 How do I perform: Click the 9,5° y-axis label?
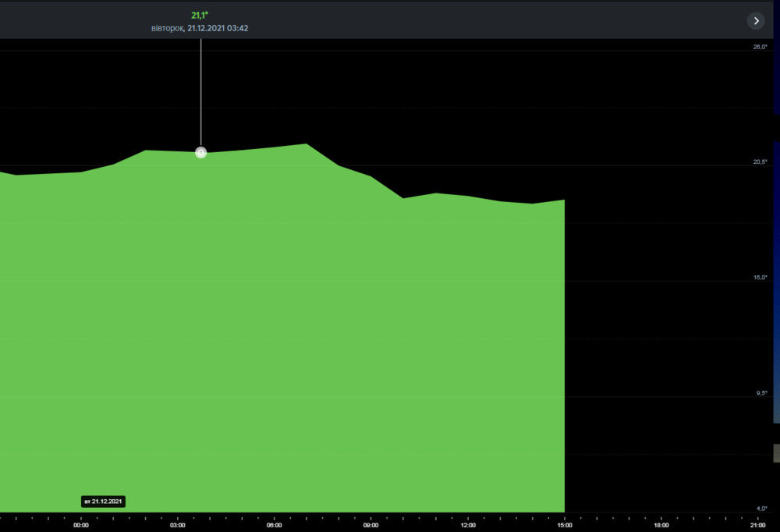tap(761, 393)
